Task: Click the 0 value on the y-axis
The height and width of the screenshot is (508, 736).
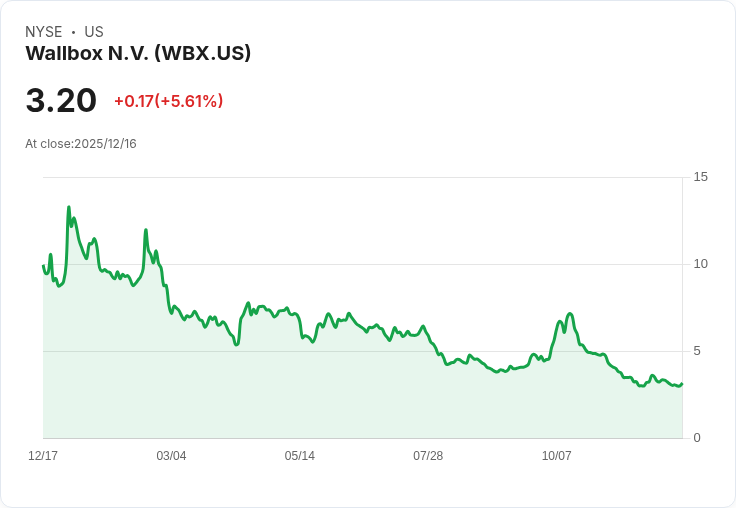Action: tap(697, 438)
